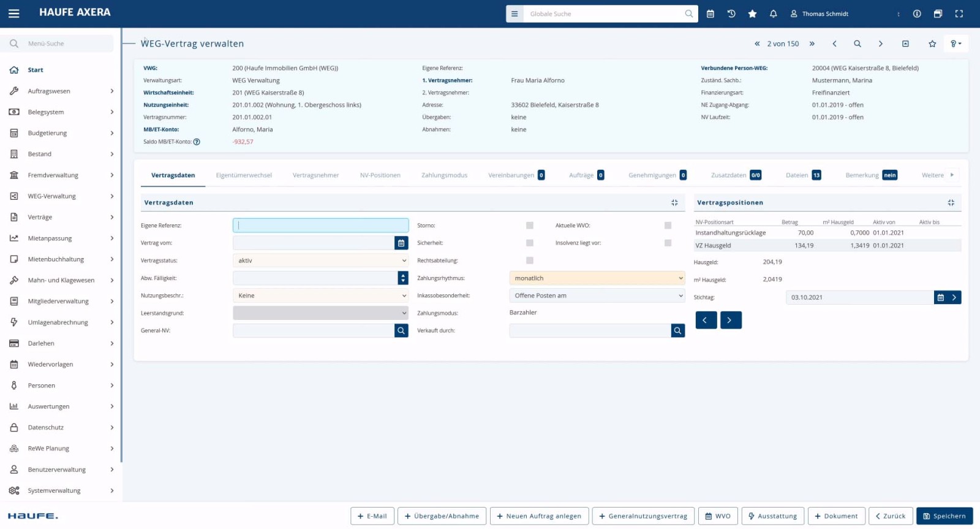This screenshot has width=980, height=529.
Task: Switch to the Eigentümerwechsel tab
Action: point(244,175)
